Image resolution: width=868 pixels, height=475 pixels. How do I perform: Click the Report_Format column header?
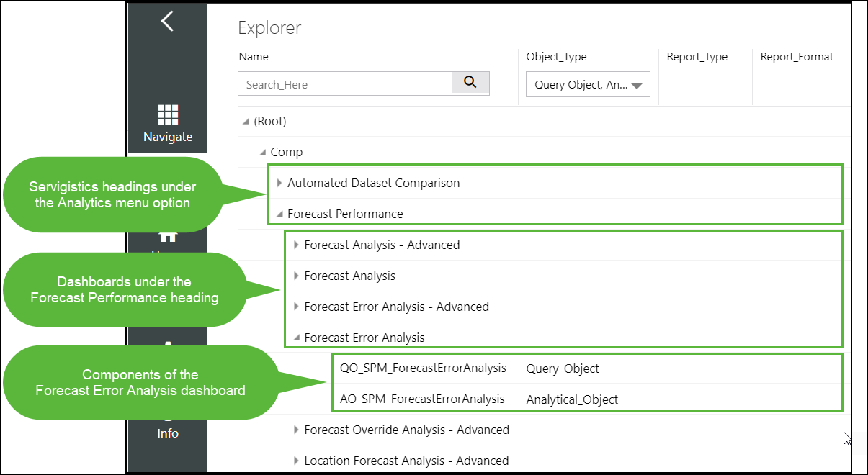(x=797, y=57)
